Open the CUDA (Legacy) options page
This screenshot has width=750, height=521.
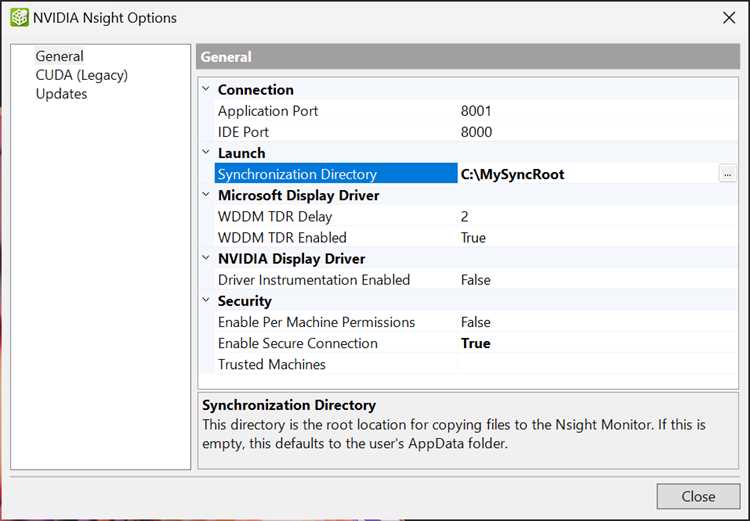coord(82,75)
